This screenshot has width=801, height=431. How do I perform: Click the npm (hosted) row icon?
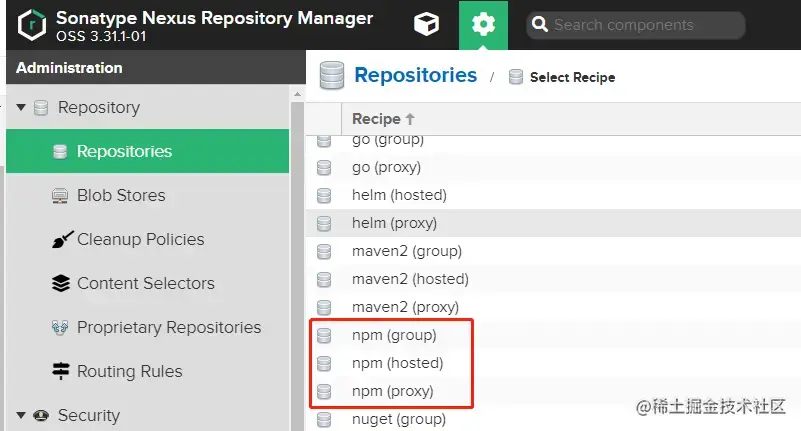click(324, 364)
